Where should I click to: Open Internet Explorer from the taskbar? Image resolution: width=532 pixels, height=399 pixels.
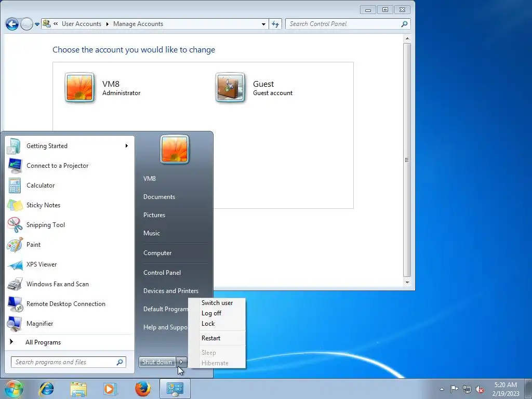(46, 389)
